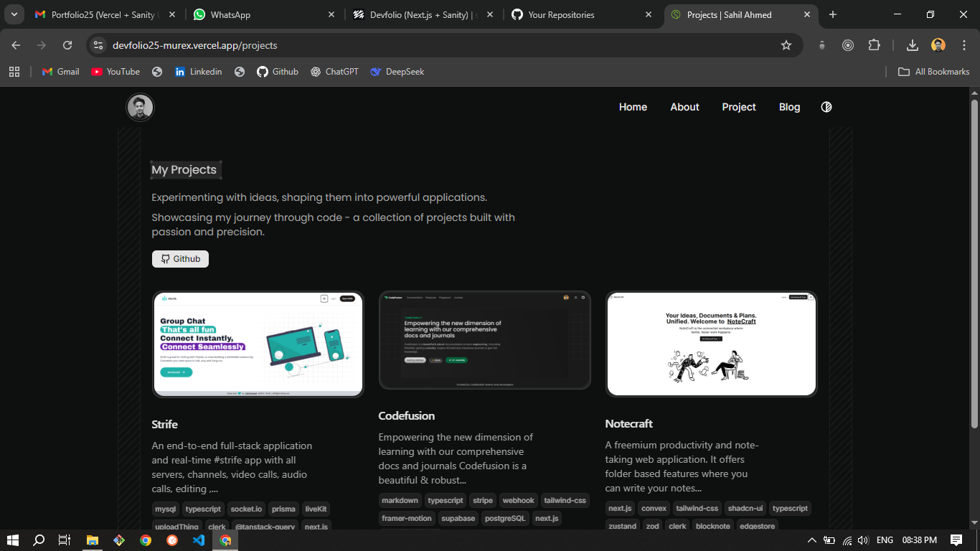This screenshot has height=551, width=980.
Task: Click the globe bookmark left of Linkedin
Action: (x=157, y=72)
